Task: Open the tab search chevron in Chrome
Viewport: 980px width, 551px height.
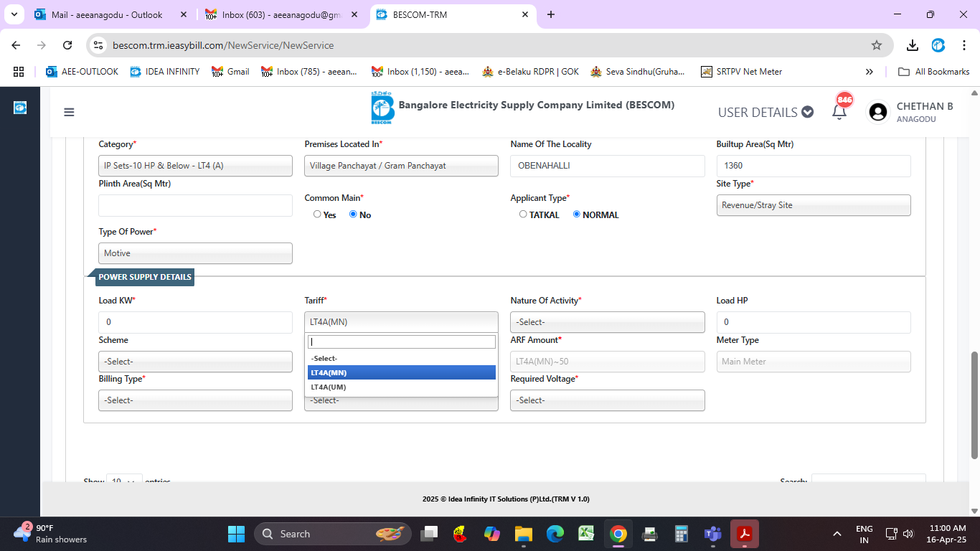Action: (x=14, y=14)
